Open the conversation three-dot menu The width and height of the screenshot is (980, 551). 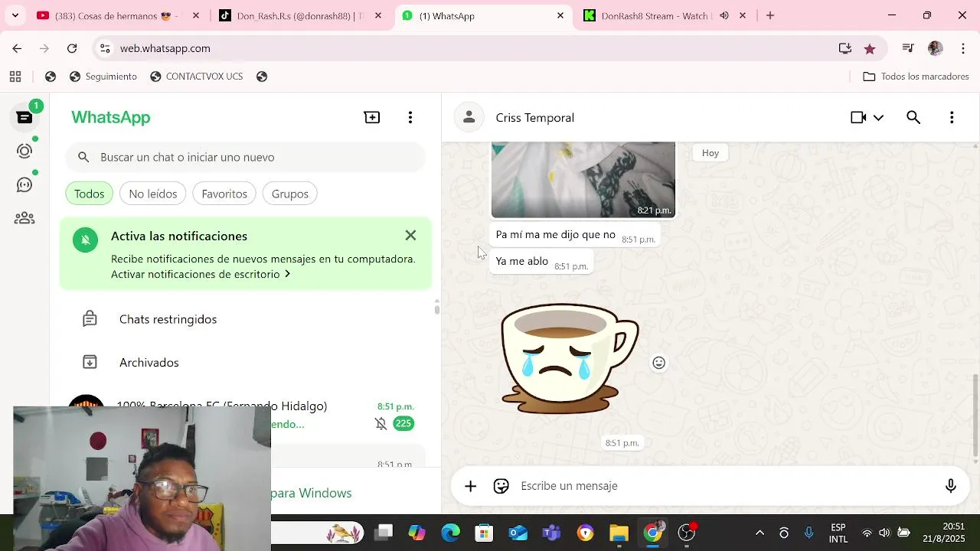(952, 117)
